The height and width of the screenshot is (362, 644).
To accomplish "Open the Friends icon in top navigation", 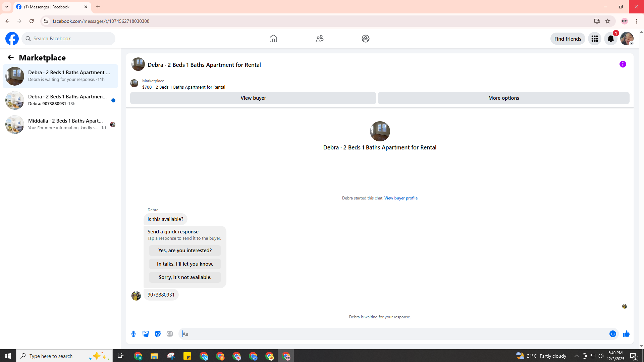I will coord(320,39).
